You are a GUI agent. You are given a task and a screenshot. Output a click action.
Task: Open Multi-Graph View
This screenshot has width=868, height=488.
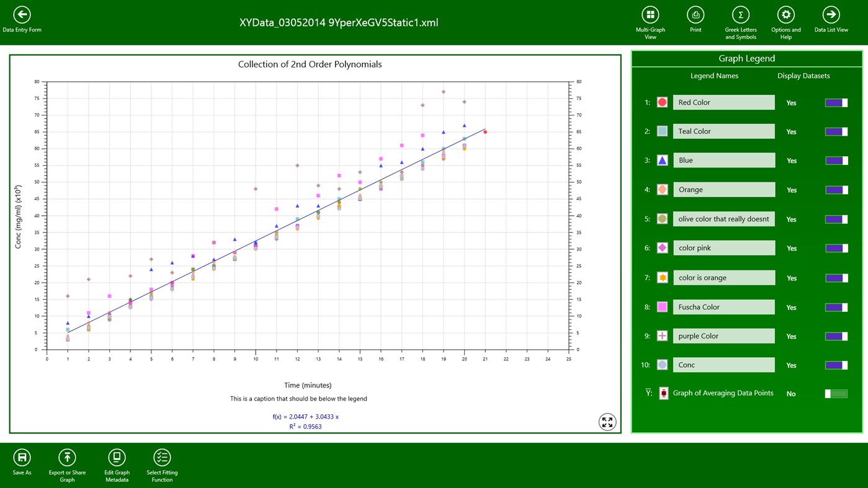point(650,15)
